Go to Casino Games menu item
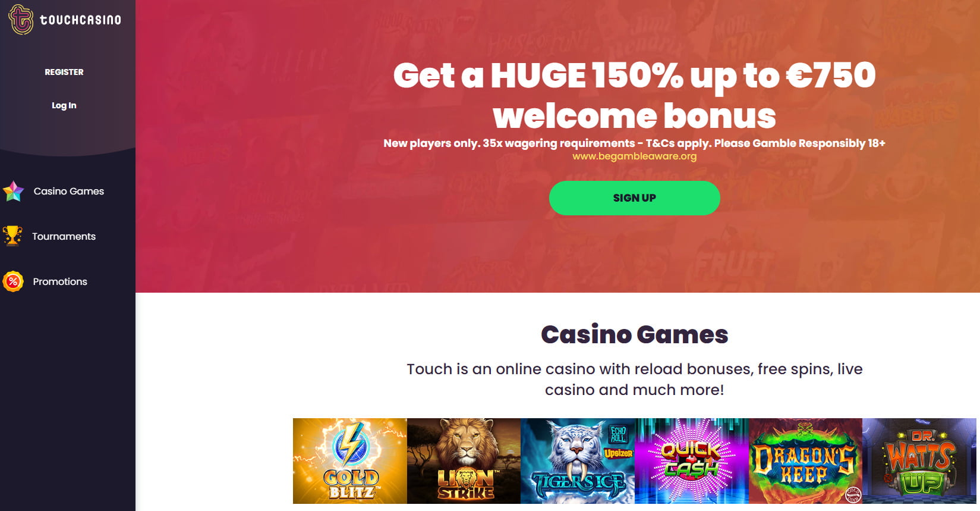 click(x=69, y=191)
